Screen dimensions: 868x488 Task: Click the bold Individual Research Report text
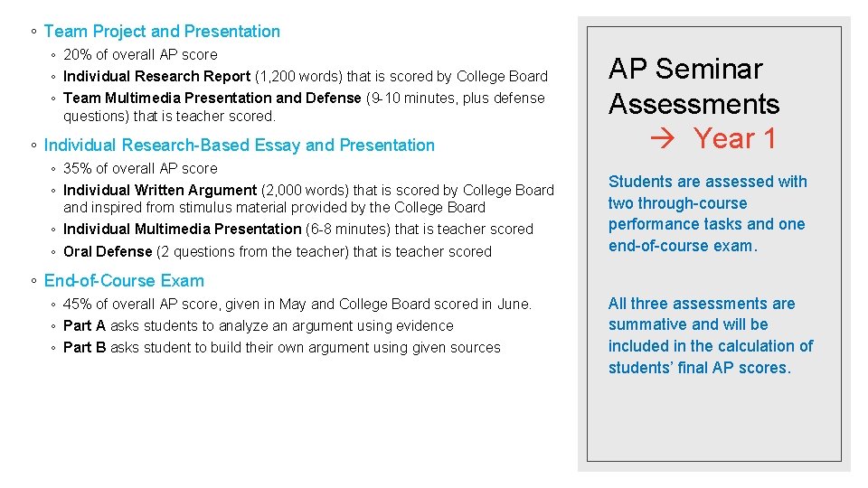(156, 76)
